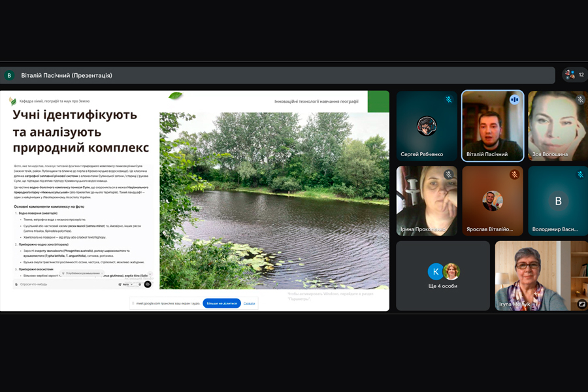Screen dimensions: 588x392
Task: Open the 'Ще 4 особи' overflow tile
Action: point(443,276)
